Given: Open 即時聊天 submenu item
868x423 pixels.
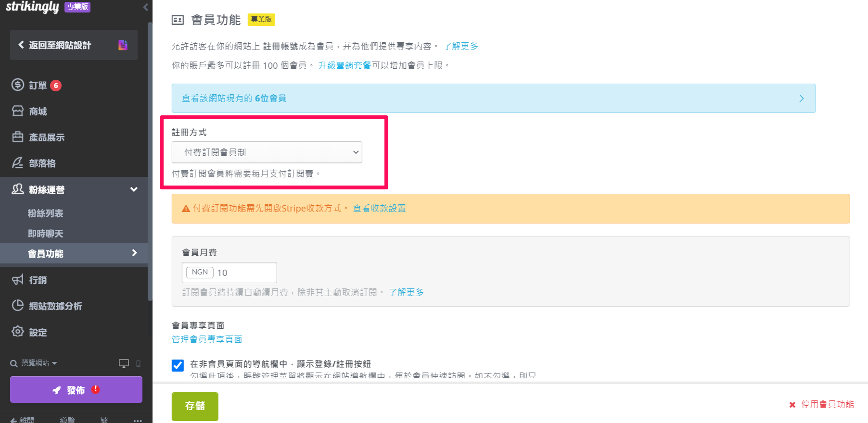Looking at the screenshot, I should (x=45, y=234).
